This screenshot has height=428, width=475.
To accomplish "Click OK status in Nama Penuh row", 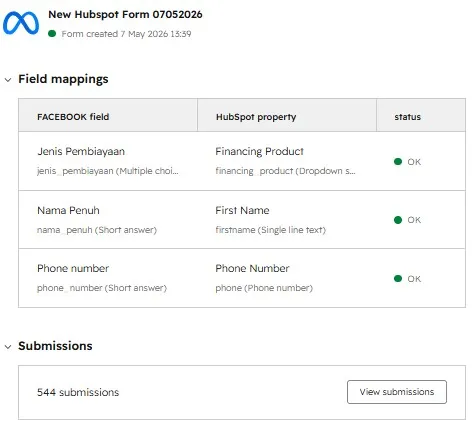I will tap(414, 220).
